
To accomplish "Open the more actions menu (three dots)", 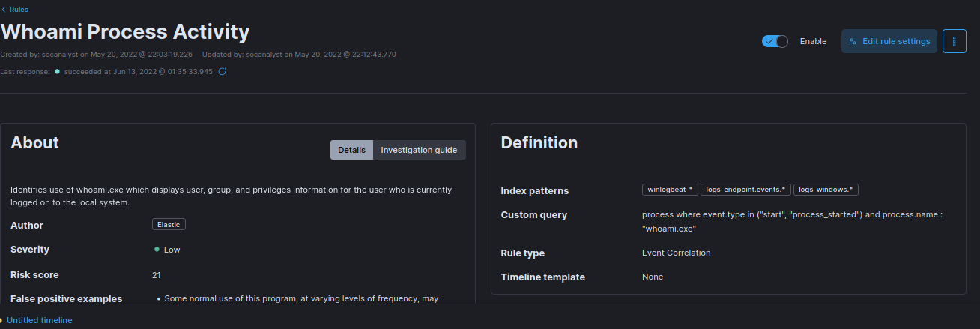I will (955, 41).
